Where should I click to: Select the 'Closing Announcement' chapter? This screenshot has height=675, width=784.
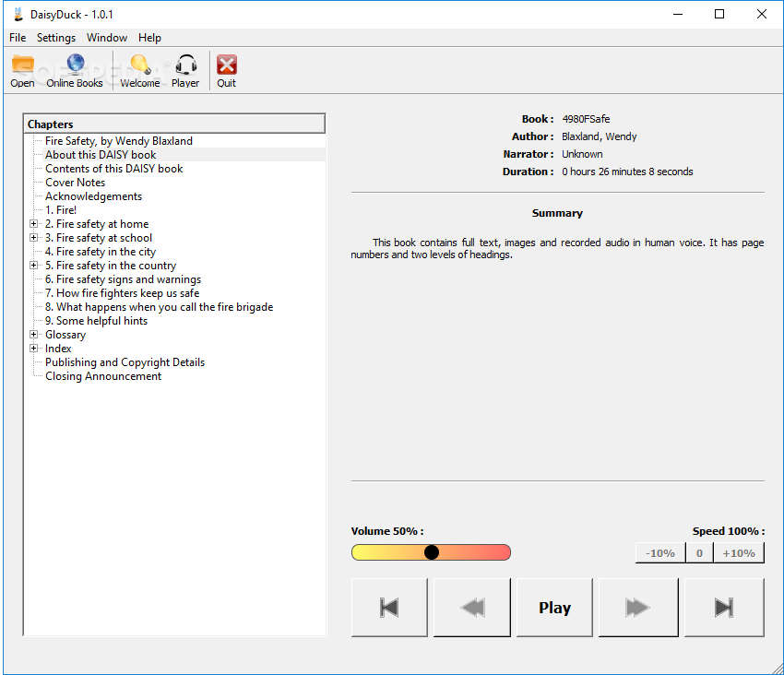pyautogui.click(x=103, y=376)
